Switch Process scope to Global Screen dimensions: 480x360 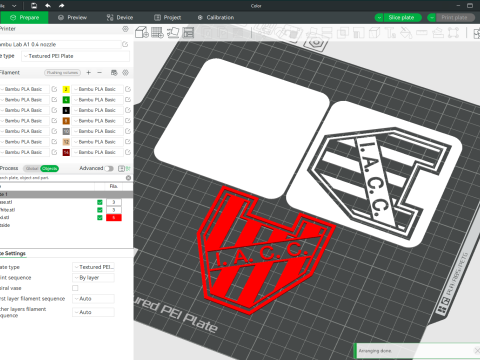click(32, 169)
